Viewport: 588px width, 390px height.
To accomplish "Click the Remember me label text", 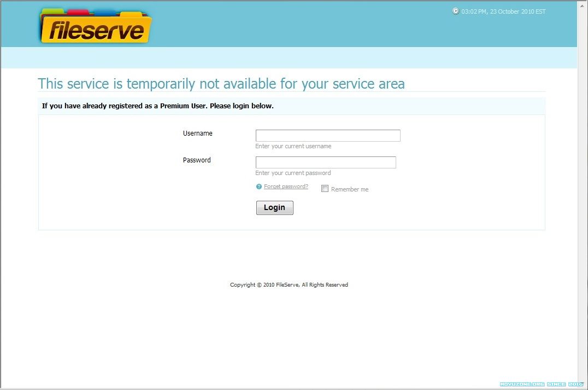I will [350, 189].
